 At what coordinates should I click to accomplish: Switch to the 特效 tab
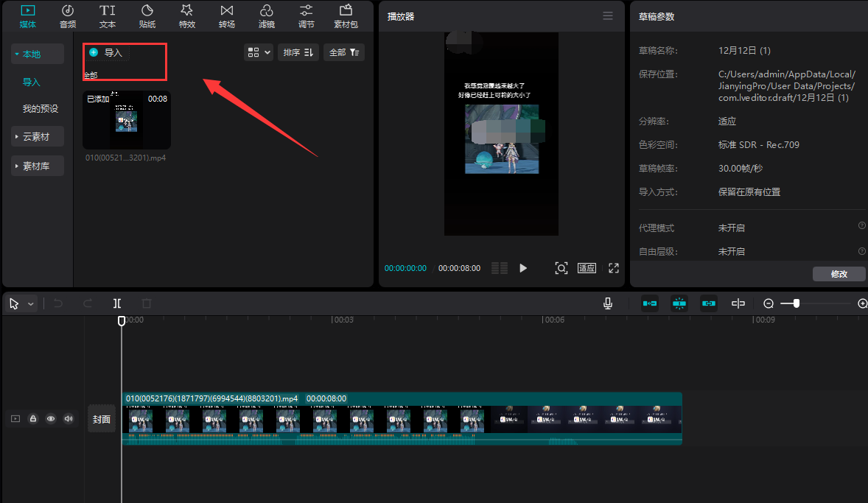pos(187,15)
